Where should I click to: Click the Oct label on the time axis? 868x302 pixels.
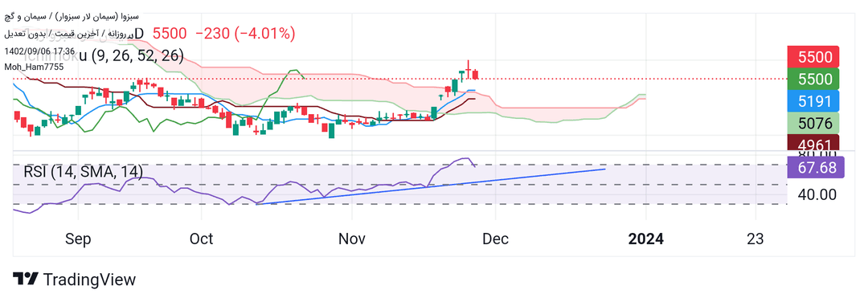201,239
